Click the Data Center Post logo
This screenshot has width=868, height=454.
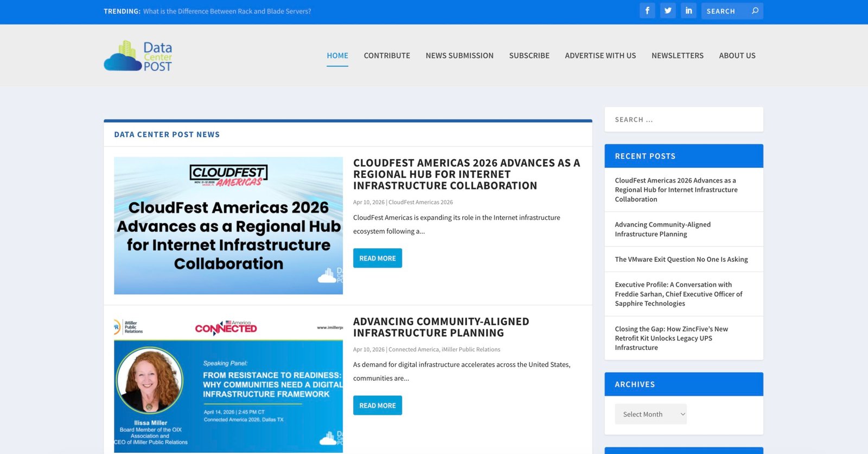(x=138, y=56)
